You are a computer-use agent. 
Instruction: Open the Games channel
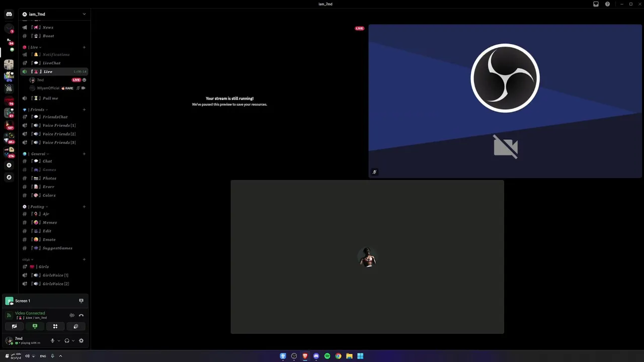pos(54,170)
